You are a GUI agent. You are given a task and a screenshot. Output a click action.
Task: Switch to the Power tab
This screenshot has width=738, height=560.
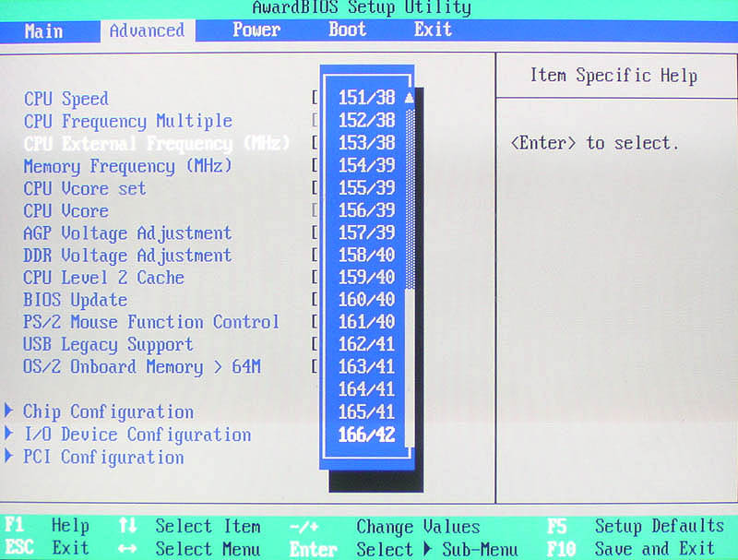256,30
